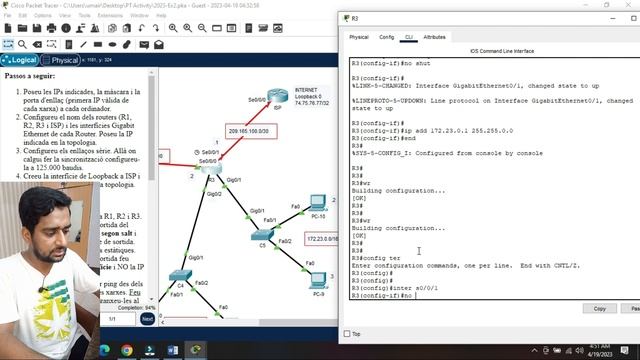Open the Network Information icon
The width and height of the screenshot is (640, 360).
click(x=66, y=28)
